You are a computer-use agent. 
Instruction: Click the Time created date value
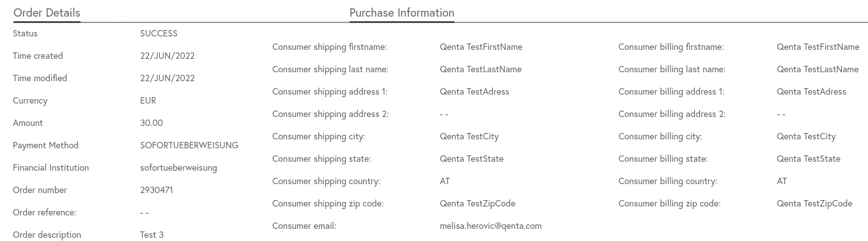[167, 56]
